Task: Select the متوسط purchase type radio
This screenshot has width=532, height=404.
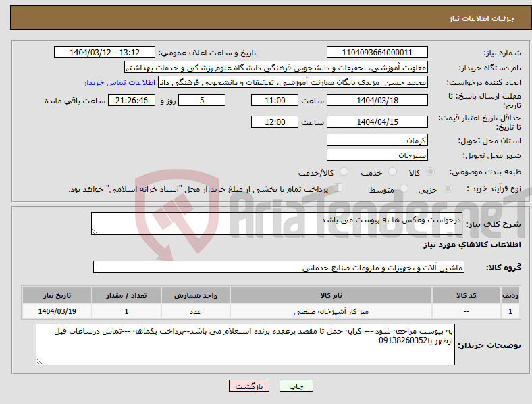Action: (x=404, y=188)
